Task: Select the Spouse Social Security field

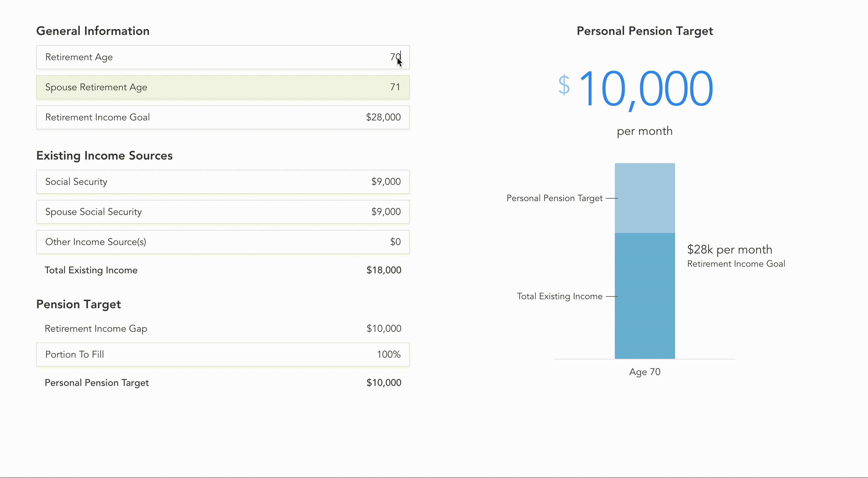Action: pyautogui.click(x=223, y=212)
